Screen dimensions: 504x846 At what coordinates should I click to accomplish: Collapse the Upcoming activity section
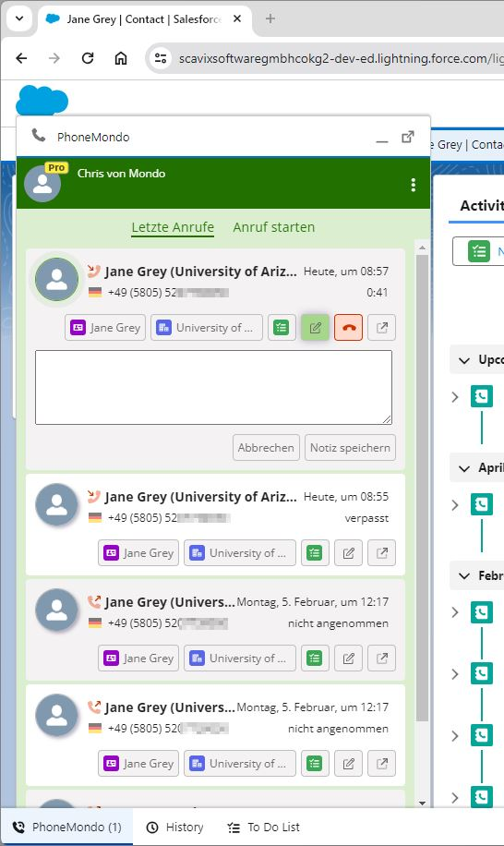[x=464, y=360]
